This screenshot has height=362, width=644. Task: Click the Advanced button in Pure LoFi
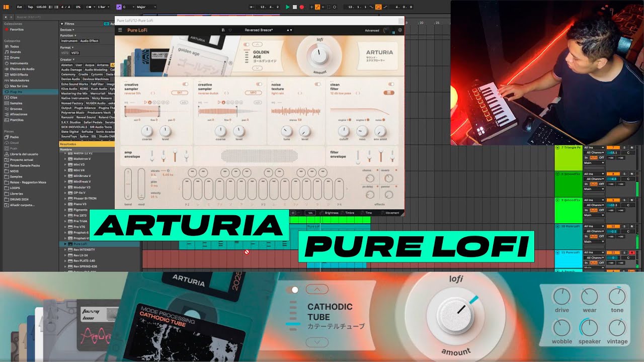tap(372, 30)
